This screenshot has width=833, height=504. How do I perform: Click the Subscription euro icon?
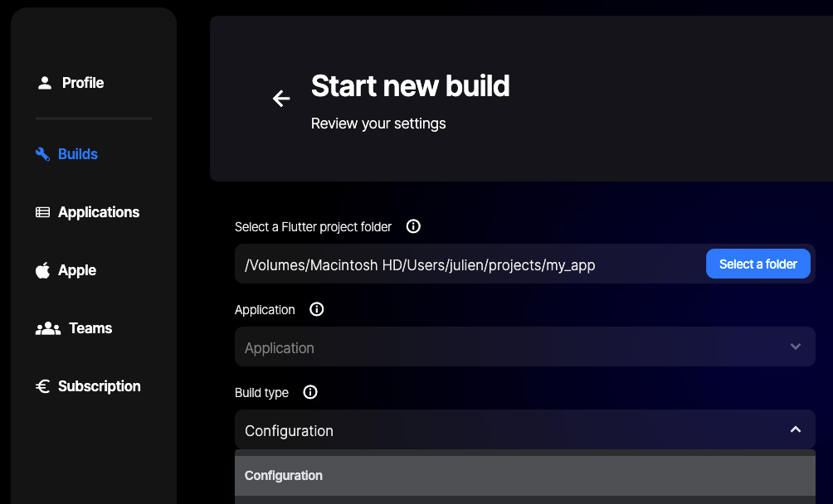pos(43,386)
